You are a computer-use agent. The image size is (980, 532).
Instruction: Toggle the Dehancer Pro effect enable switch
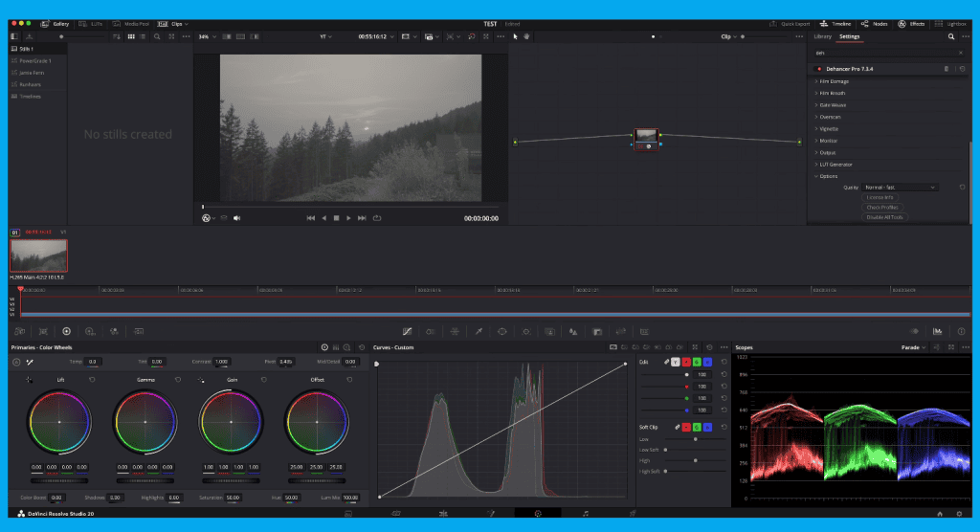819,69
